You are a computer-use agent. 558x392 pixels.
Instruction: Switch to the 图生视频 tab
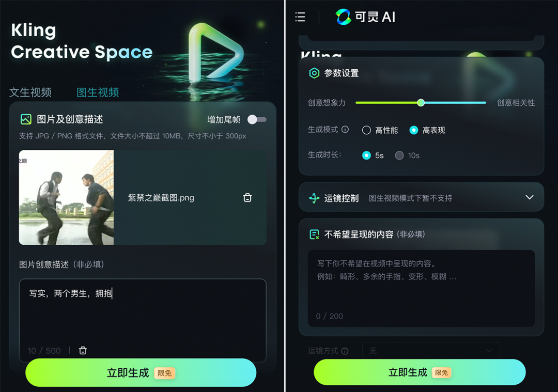click(x=98, y=92)
